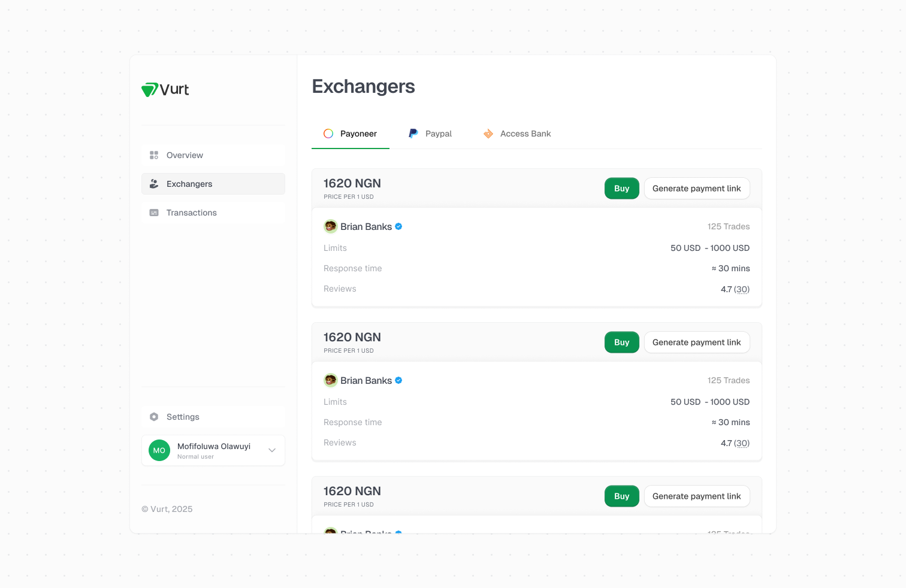
Task: Click 50 USD - 1000 USD limits in second card
Action: [710, 402]
